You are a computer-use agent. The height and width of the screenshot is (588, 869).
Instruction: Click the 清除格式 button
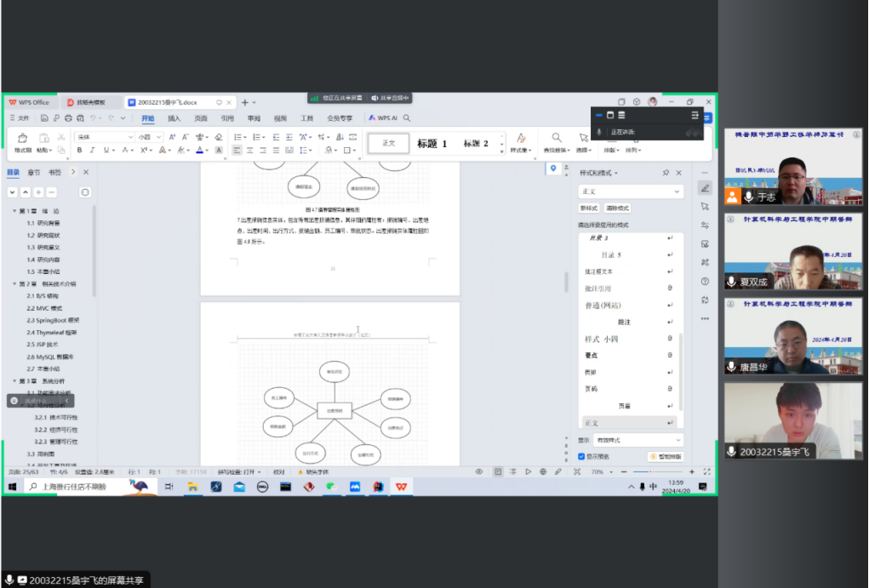pos(618,208)
